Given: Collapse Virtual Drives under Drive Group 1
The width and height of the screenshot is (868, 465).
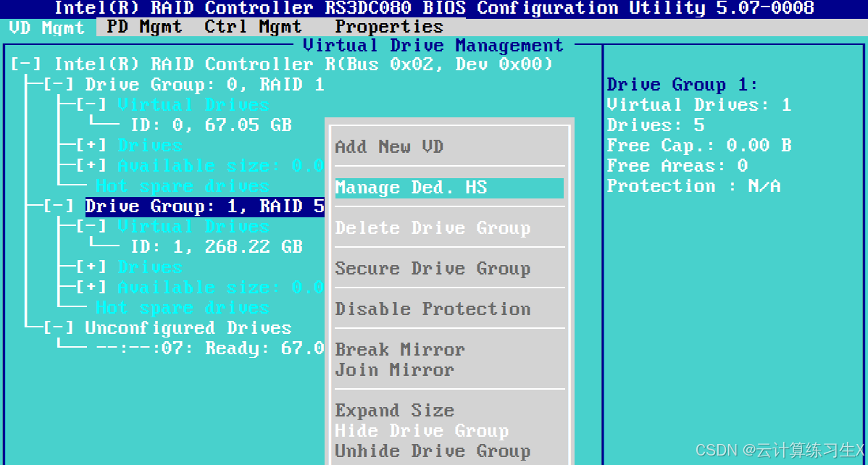Looking at the screenshot, I should click(x=91, y=227).
